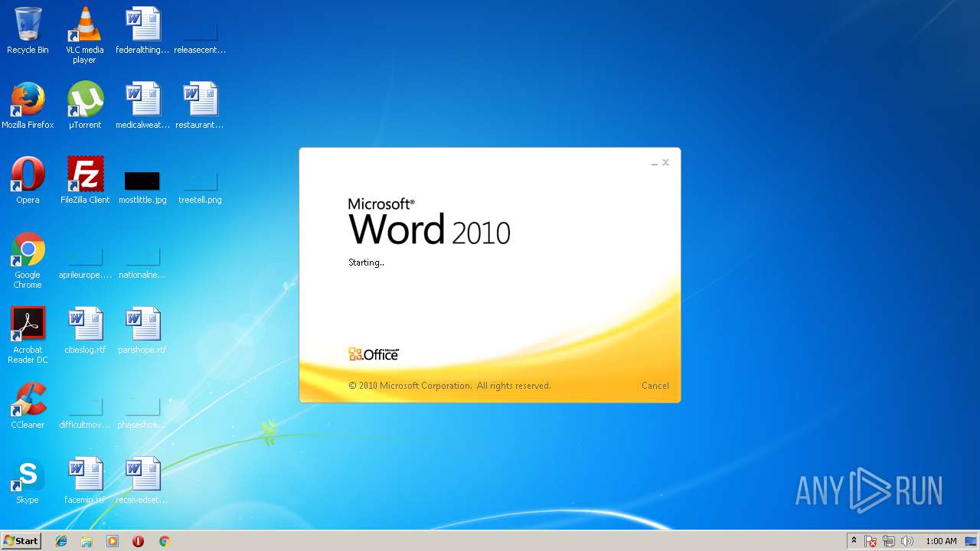Open the Recycle Bin desktop icon

[28, 31]
